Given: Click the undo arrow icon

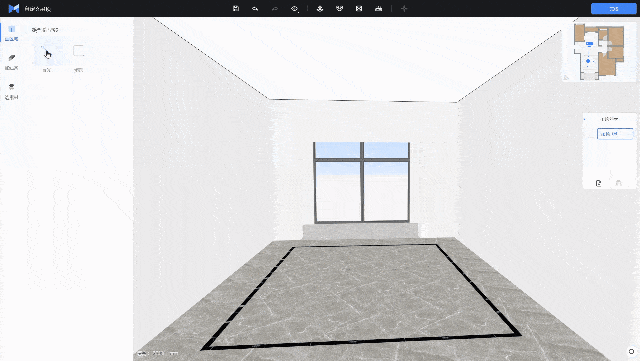Looking at the screenshot, I should tap(255, 8).
